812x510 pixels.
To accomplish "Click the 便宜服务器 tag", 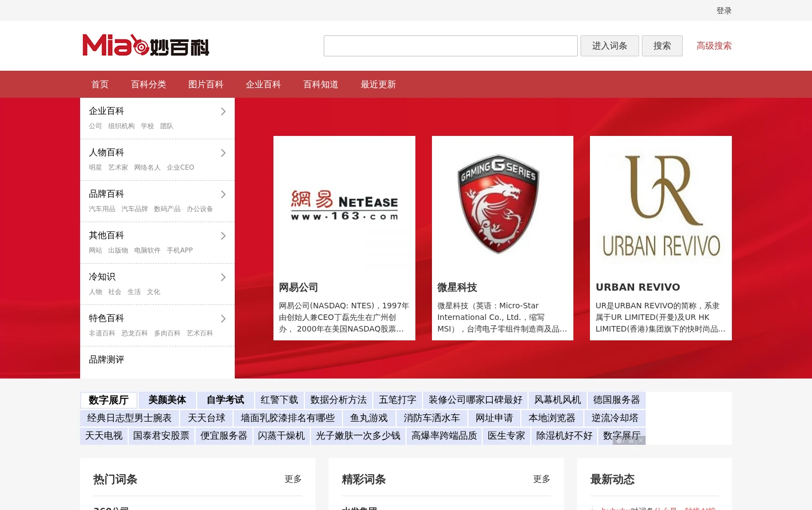I will click(224, 436).
